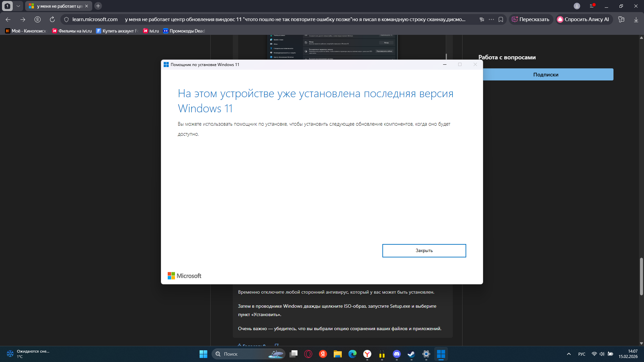The height and width of the screenshot is (362, 644).
Task: Open the browser side panel icon
Action: point(621,19)
